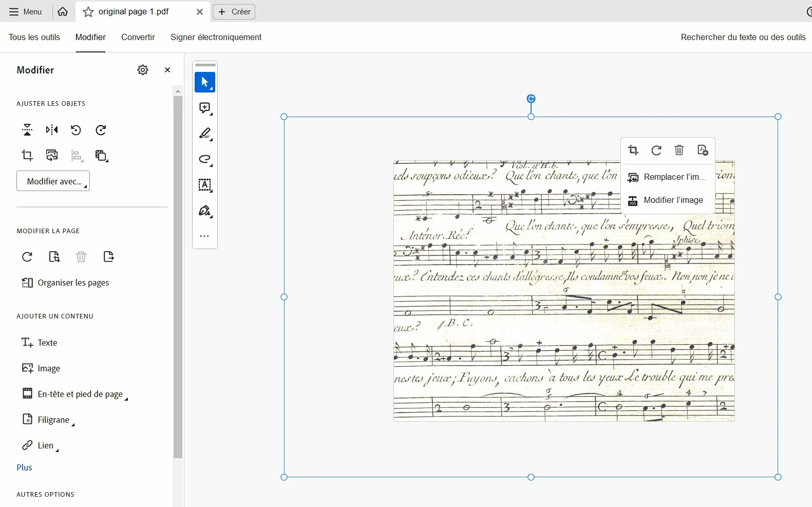
Task: Rotate icon in floating image toolbar
Action: pyautogui.click(x=656, y=150)
